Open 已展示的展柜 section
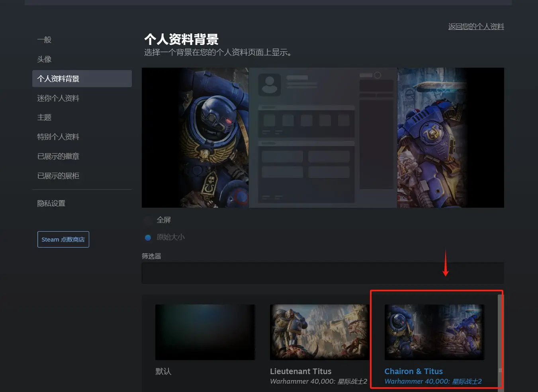This screenshot has height=392, width=538. (x=58, y=176)
